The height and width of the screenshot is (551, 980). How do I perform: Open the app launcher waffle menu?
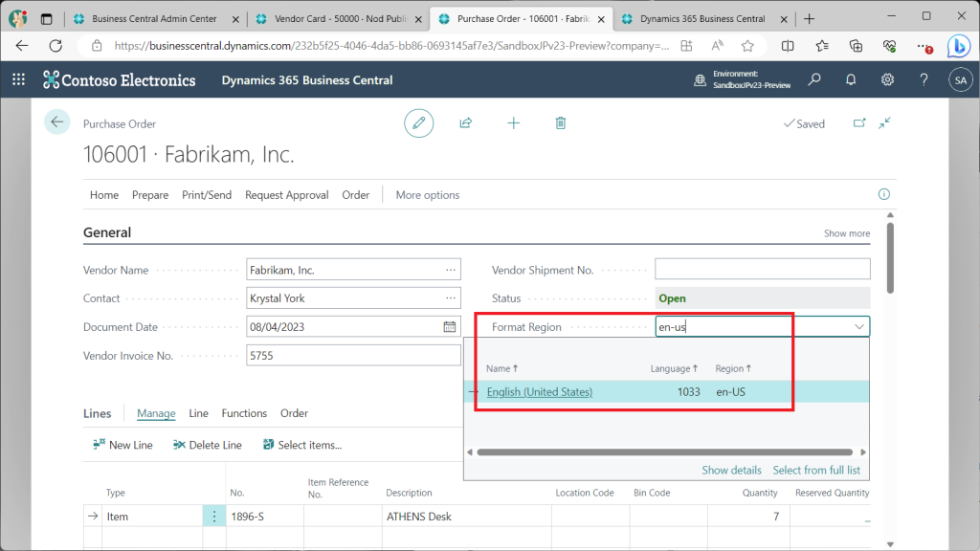[x=19, y=79]
